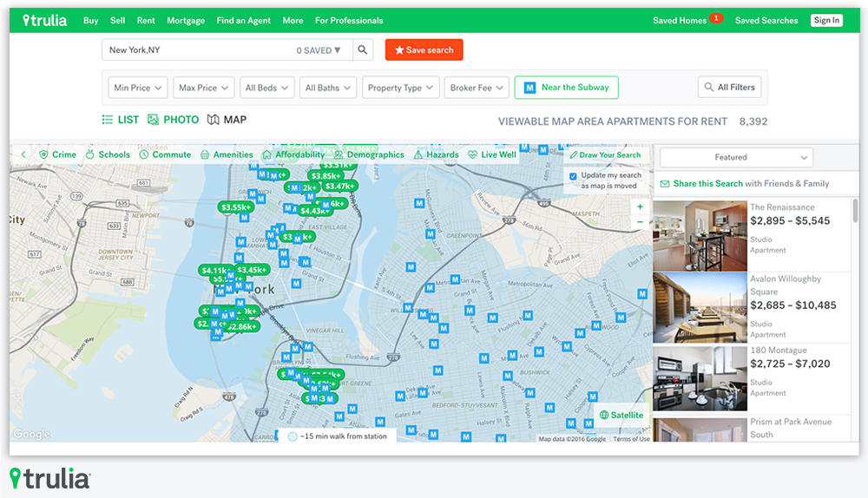Screen dimensions: 868x498
Task: Click the $3.45k+ price marker
Action: pos(253,270)
